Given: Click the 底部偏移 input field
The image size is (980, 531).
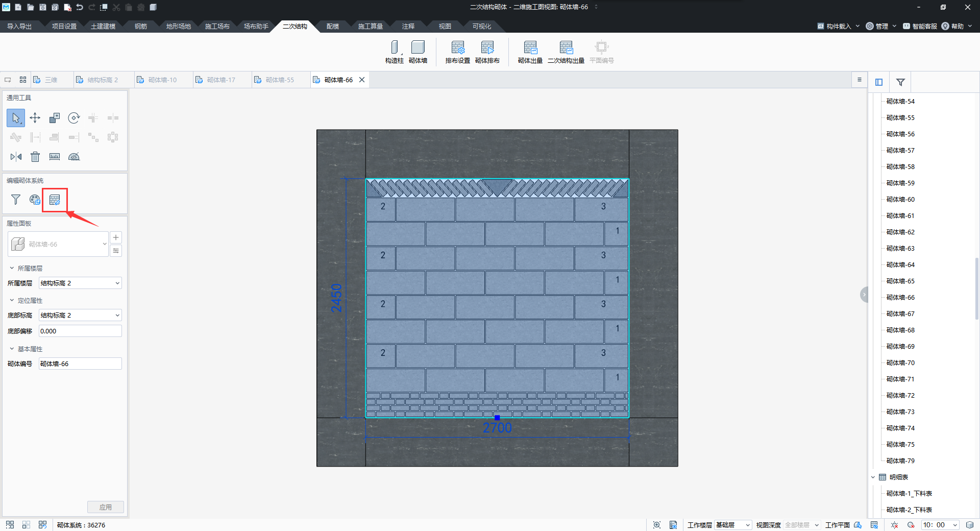Looking at the screenshot, I should point(80,331).
